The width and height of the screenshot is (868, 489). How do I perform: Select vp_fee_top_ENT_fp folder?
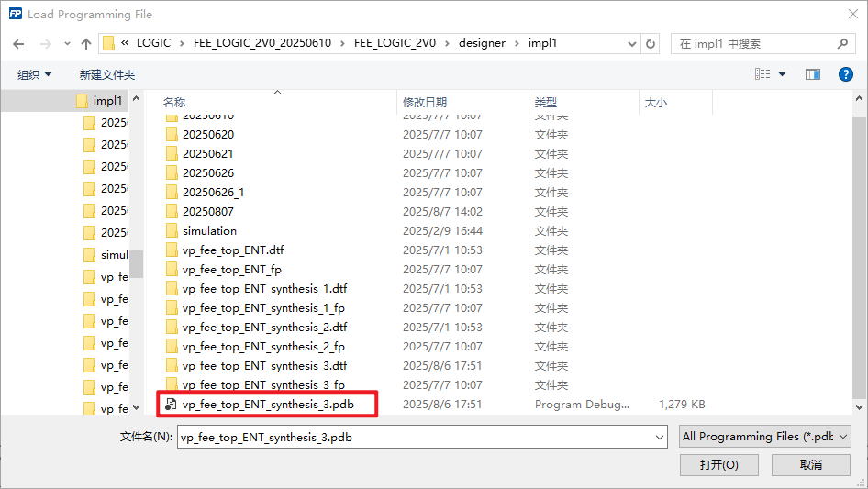pyautogui.click(x=232, y=270)
